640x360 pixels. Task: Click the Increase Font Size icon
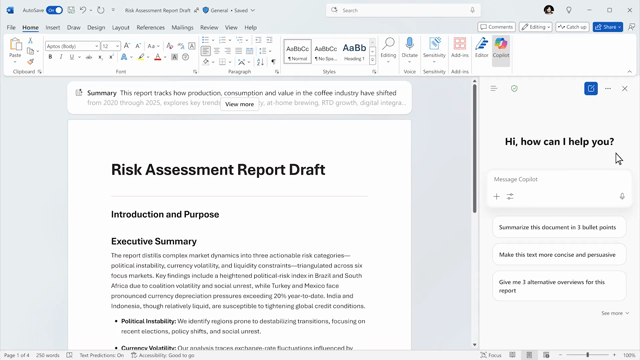tap(127, 46)
